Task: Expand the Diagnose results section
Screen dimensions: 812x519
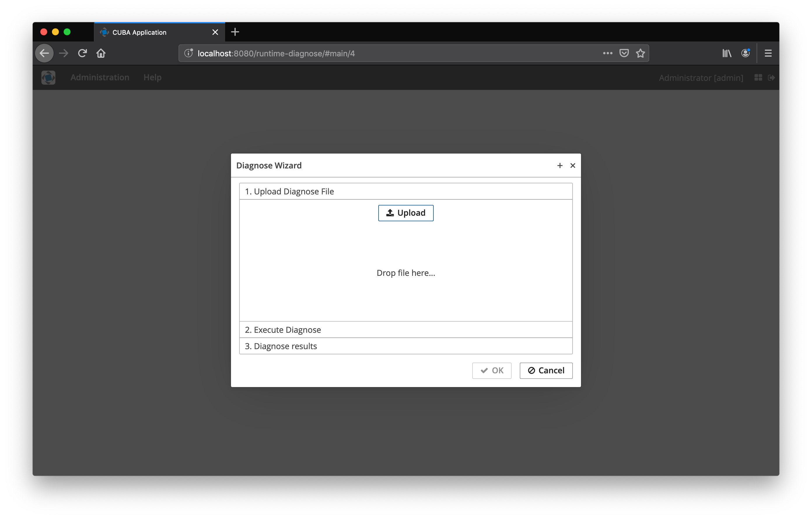Action: click(406, 346)
